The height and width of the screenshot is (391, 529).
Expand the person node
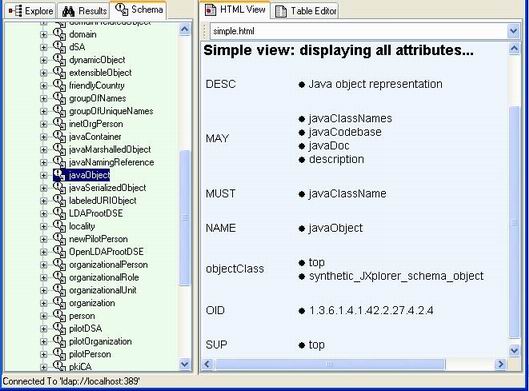[44, 316]
